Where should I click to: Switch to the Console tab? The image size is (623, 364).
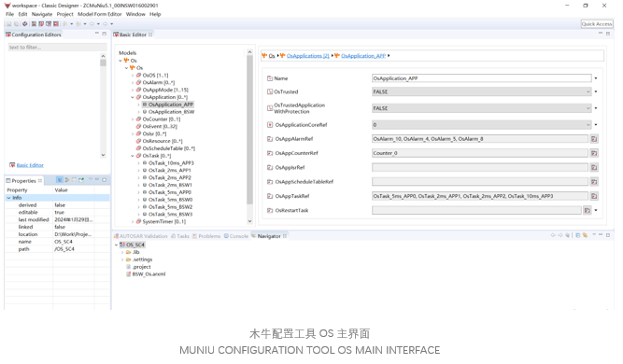click(x=236, y=236)
